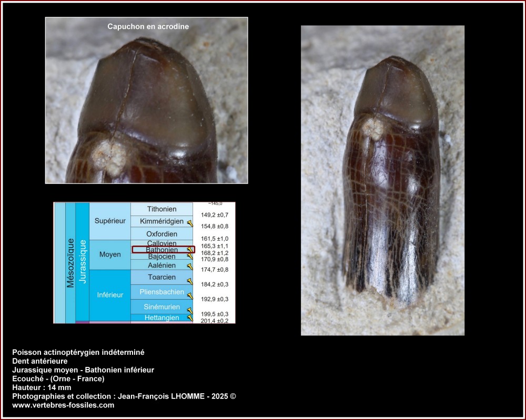Open the www.vertebres-fossiles.com website link

pos(63,405)
